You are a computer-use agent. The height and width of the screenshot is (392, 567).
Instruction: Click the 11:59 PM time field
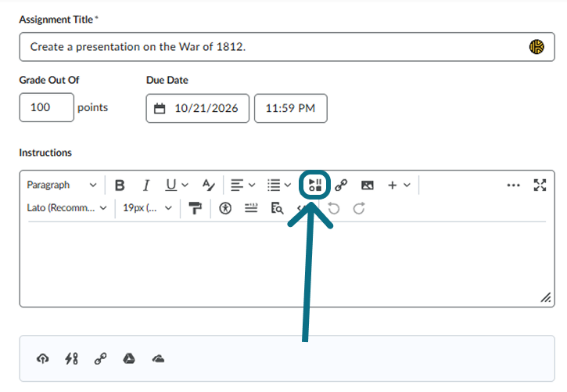[x=291, y=108]
